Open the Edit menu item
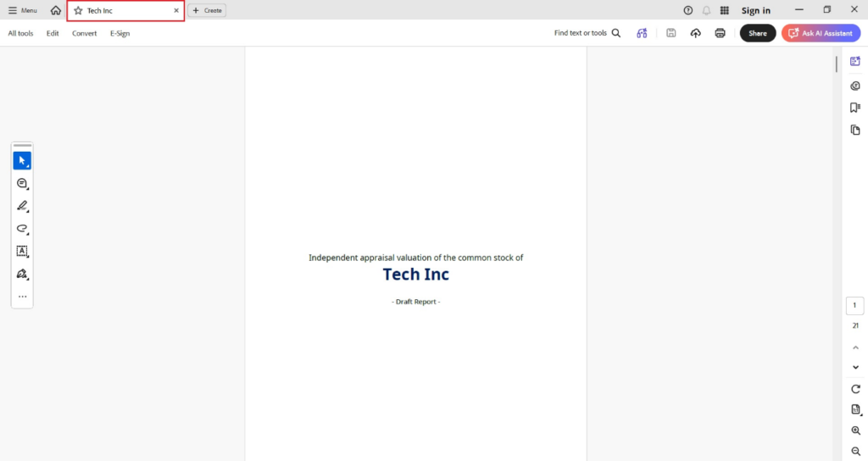 (x=53, y=33)
